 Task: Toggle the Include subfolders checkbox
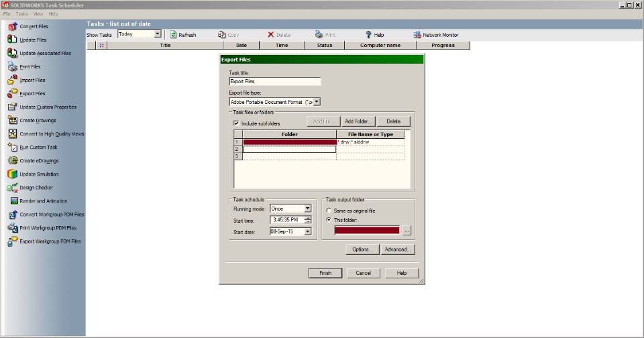(236, 123)
